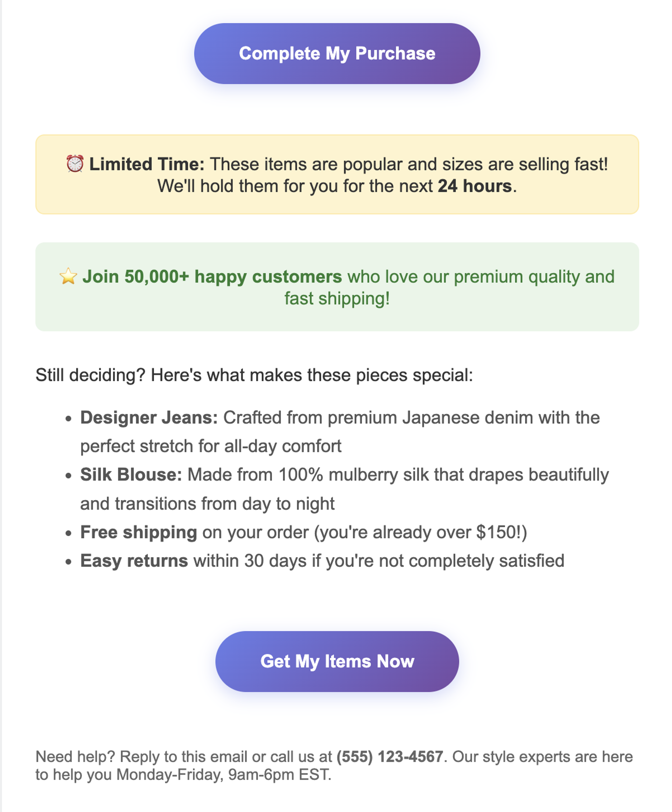Click the "fast shipping!" text in green banner
This screenshot has height=812, width=672.
point(337,299)
